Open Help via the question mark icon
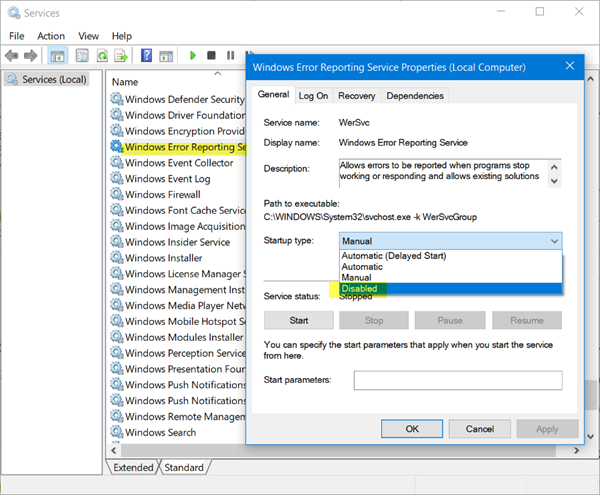 point(147,56)
